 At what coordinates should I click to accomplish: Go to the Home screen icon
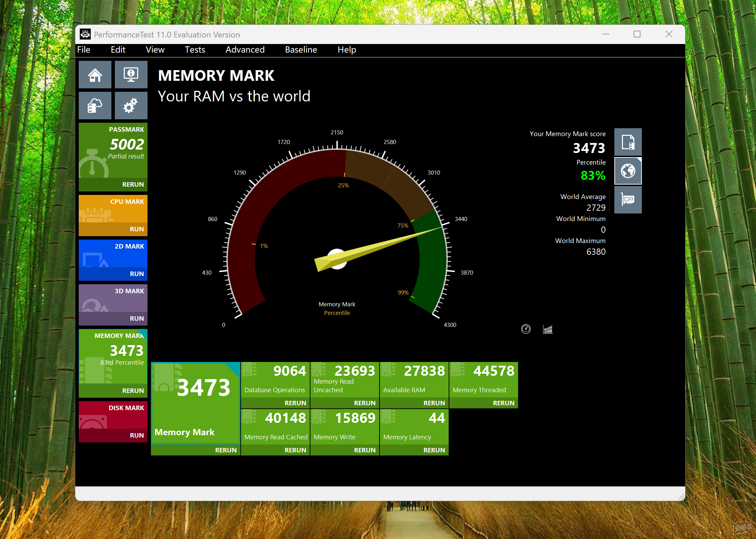95,75
